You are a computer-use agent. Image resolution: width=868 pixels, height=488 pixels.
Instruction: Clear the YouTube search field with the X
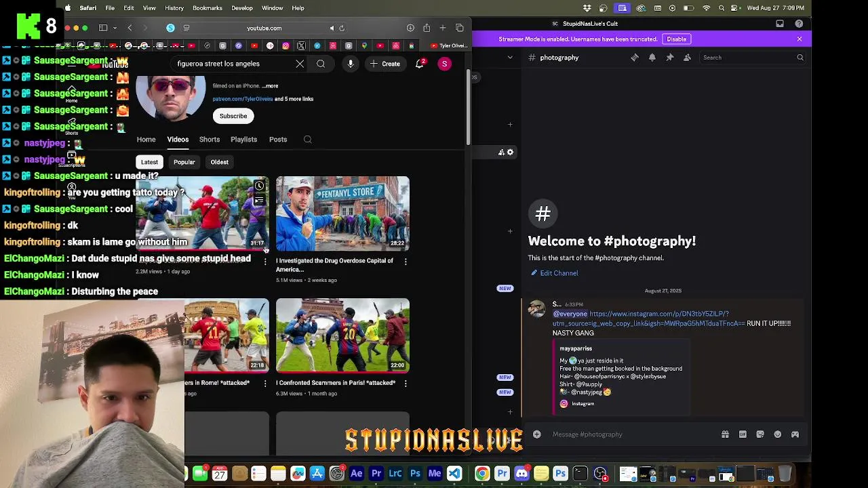tap(300, 64)
